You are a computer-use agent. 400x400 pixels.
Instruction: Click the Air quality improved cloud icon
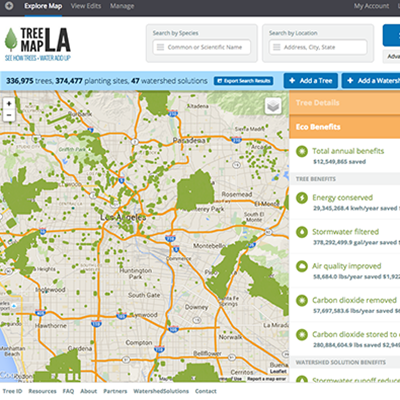coord(302,266)
